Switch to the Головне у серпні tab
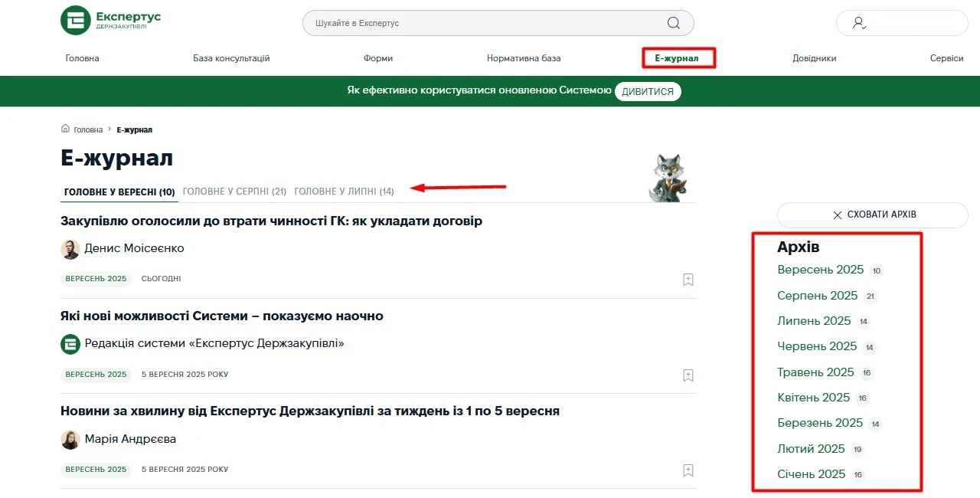 coord(233,191)
